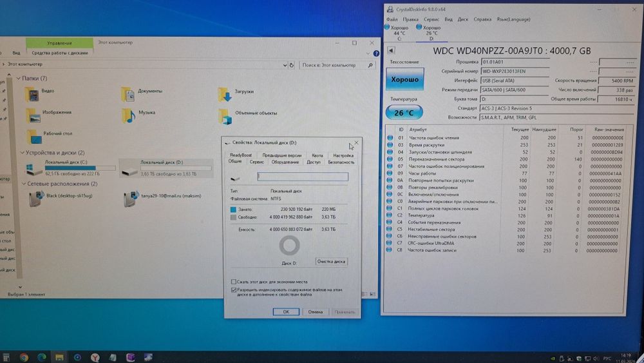Switch to Сервис tab in properties dialog
This screenshot has height=363, width=644.
pyautogui.click(x=257, y=162)
